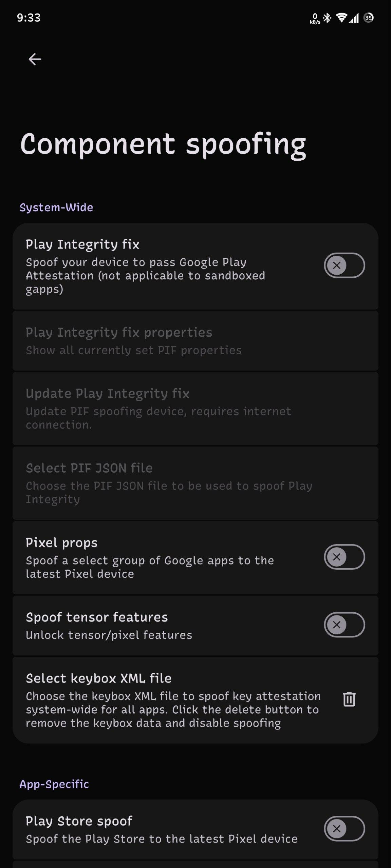Tap the Pixel props description text
This screenshot has width=391, height=868.
150,567
